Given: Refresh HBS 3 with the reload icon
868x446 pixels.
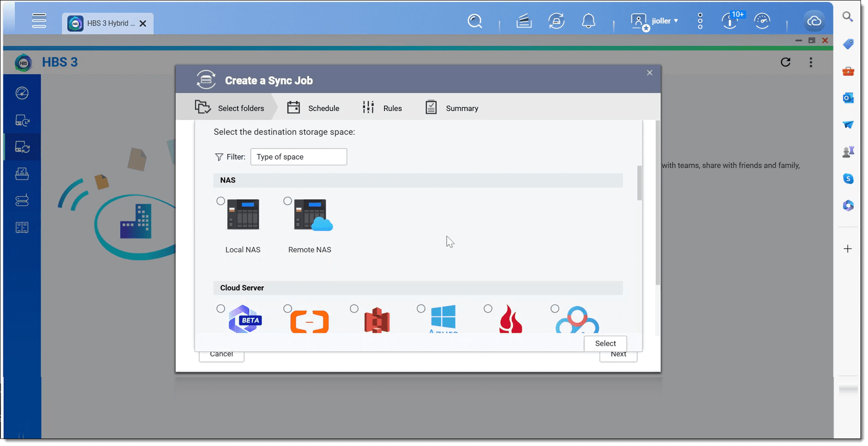Looking at the screenshot, I should pos(785,62).
